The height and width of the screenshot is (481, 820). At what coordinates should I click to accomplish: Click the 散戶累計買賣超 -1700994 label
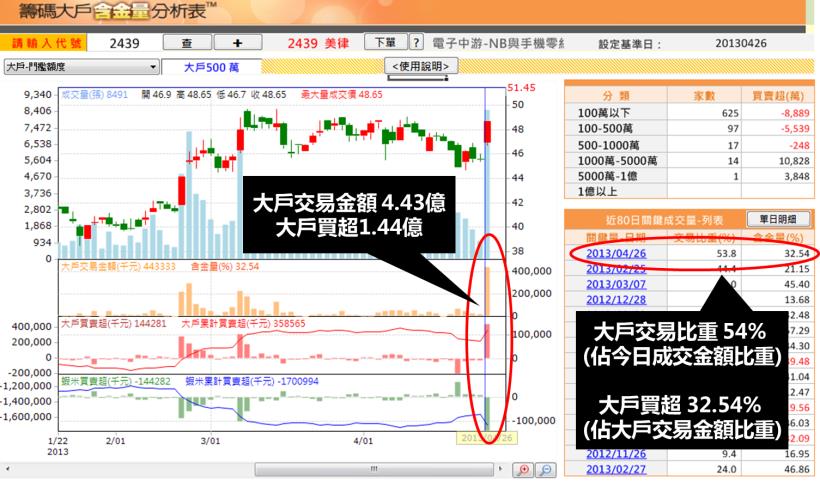252,382
